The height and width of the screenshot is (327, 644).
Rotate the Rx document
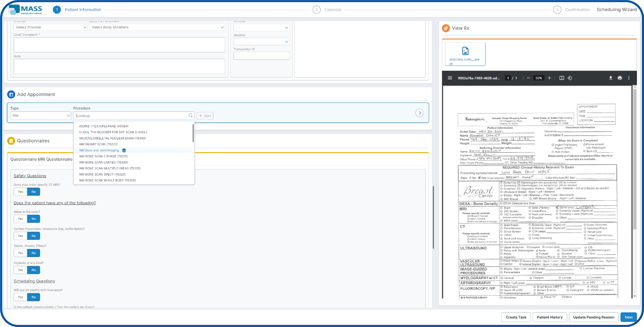click(x=570, y=78)
